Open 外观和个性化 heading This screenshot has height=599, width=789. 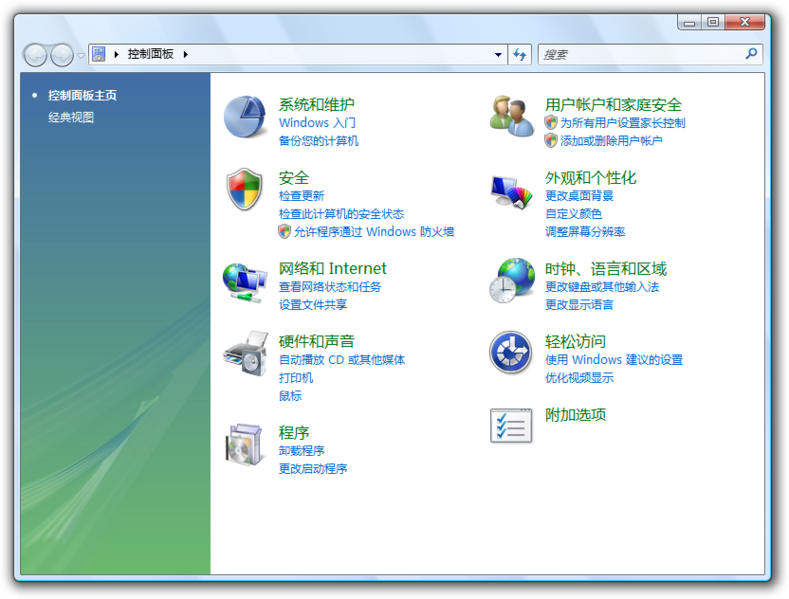coord(591,178)
